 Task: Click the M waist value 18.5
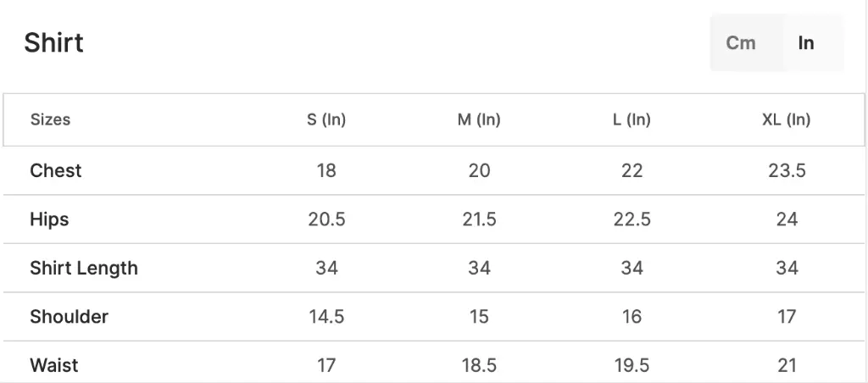pyautogui.click(x=480, y=365)
